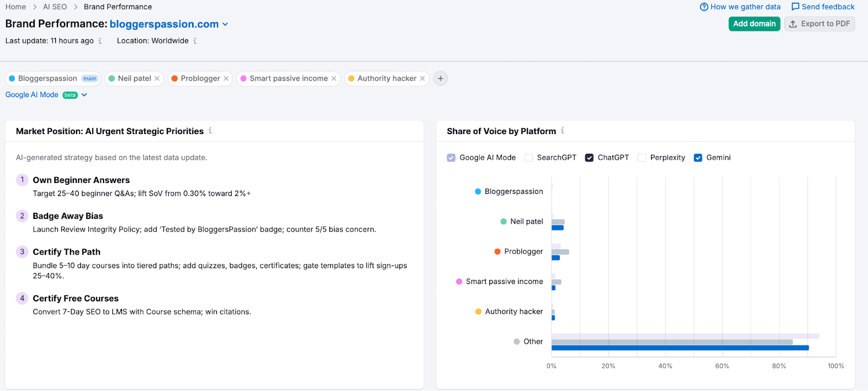The width and height of the screenshot is (868, 391).
Task: Click the beta badge next to Google AI Mode
Action: coord(70,95)
